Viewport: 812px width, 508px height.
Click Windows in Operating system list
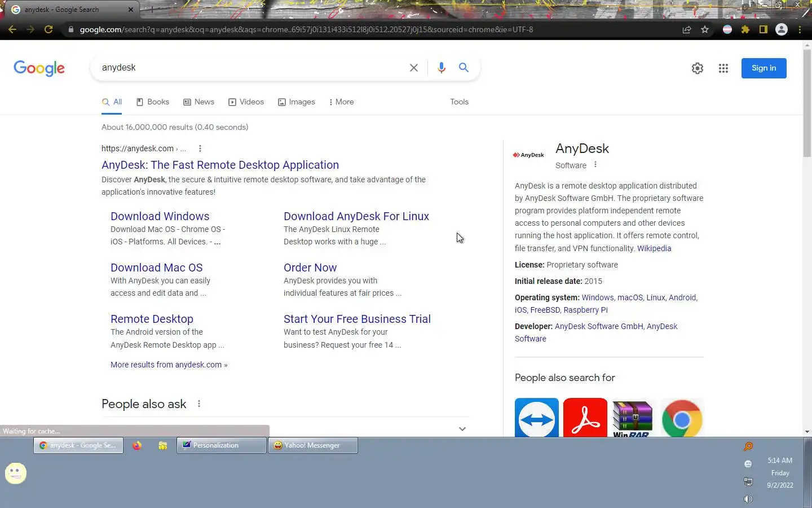[x=598, y=297]
